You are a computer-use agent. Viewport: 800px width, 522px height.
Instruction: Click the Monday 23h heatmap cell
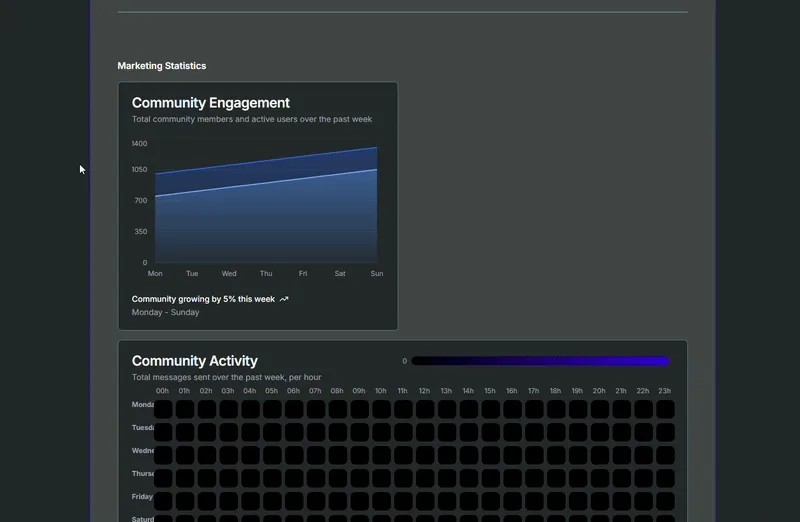pyautogui.click(x=665, y=409)
